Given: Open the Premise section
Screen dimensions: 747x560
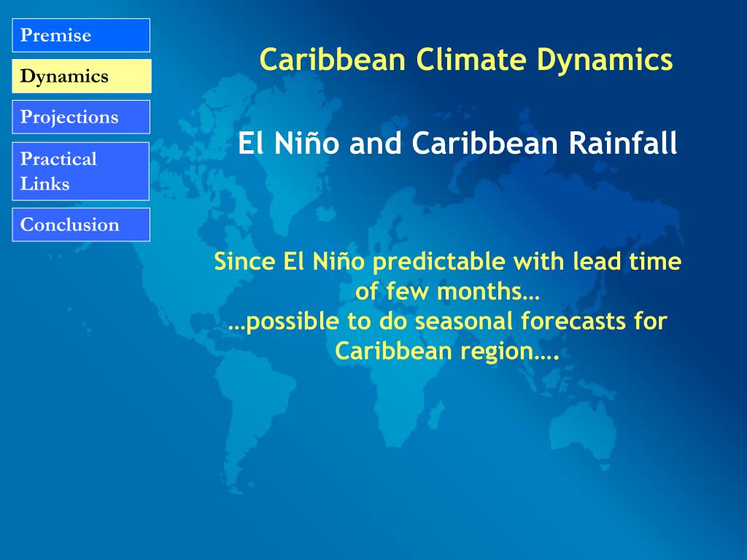Looking at the screenshot, I should pos(81,35).
